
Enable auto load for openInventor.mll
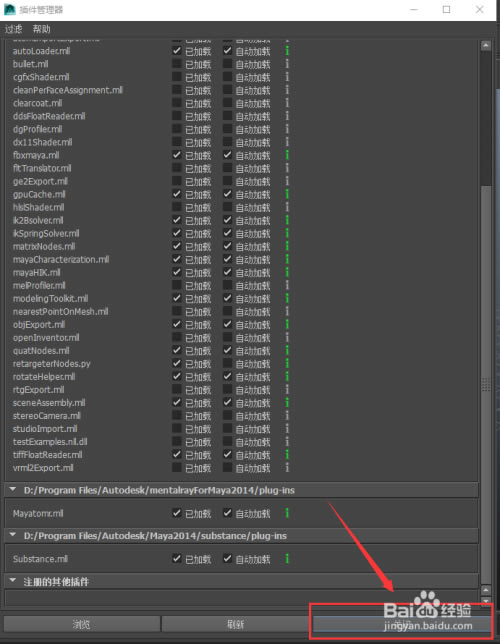click(x=227, y=337)
